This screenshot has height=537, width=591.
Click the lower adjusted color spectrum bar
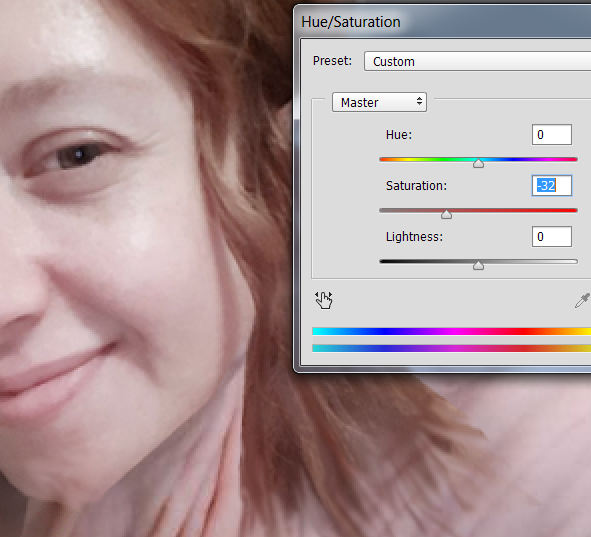(x=452, y=348)
